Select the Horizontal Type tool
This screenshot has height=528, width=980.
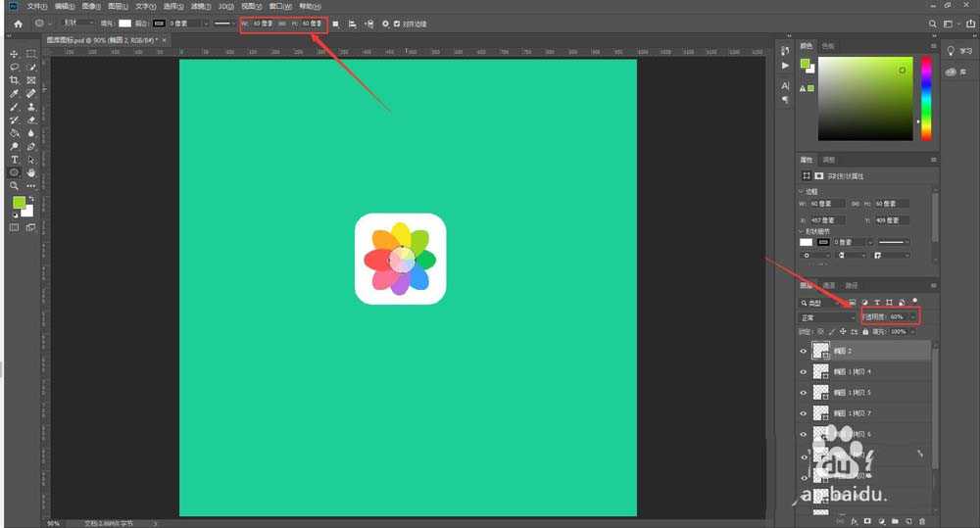[x=15, y=159]
